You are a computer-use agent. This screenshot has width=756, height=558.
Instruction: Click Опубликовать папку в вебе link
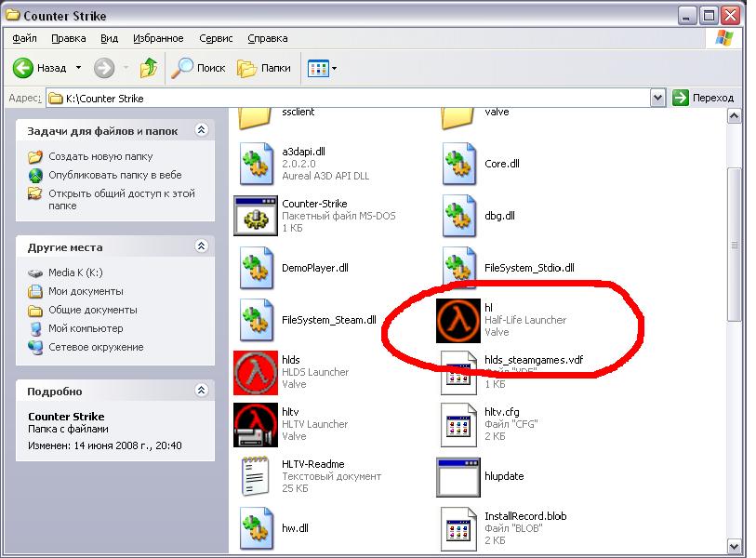pyautogui.click(x=114, y=175)
